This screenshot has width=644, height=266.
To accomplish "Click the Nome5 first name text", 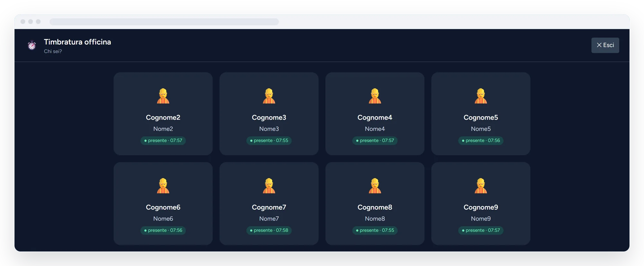I will (481, 129).
